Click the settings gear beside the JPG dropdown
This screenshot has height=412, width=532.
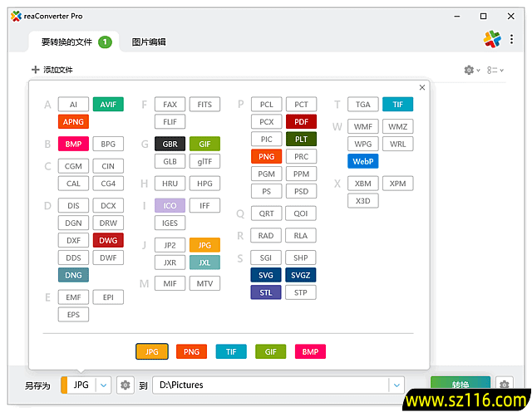pyautogui.click(x=126, y=385)
